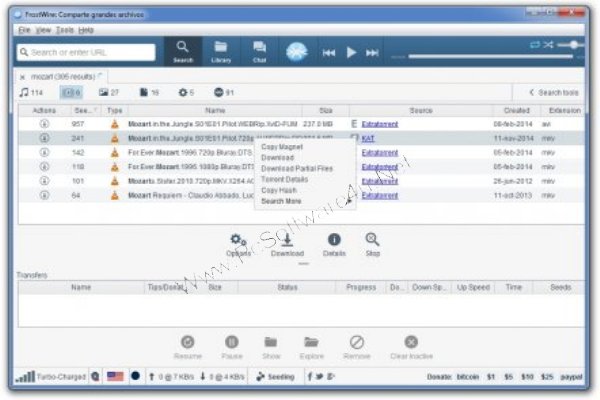Sort results by Source column header

(x=421, y=110)
